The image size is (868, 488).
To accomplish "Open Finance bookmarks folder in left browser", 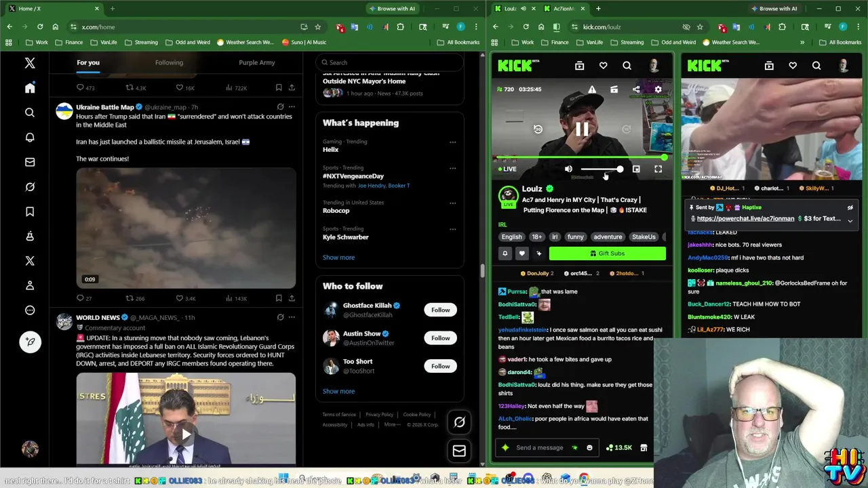I will (68, 42).
